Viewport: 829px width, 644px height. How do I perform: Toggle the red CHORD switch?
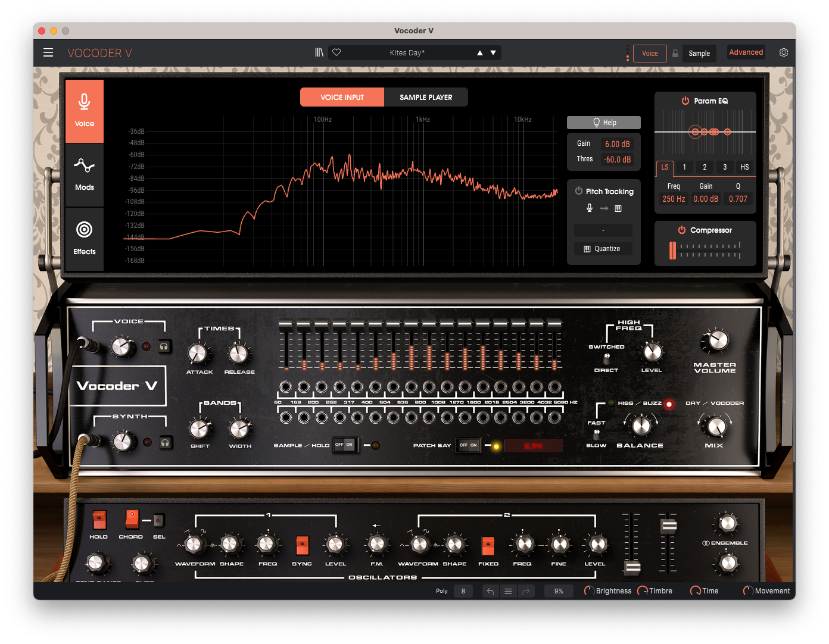pos(132,520)
